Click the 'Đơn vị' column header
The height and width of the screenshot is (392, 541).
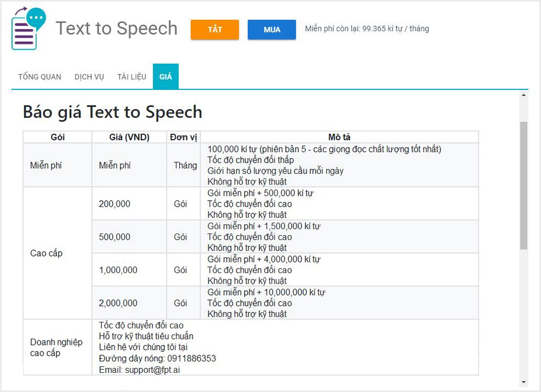pyautogui.click(x=184, y=137)
